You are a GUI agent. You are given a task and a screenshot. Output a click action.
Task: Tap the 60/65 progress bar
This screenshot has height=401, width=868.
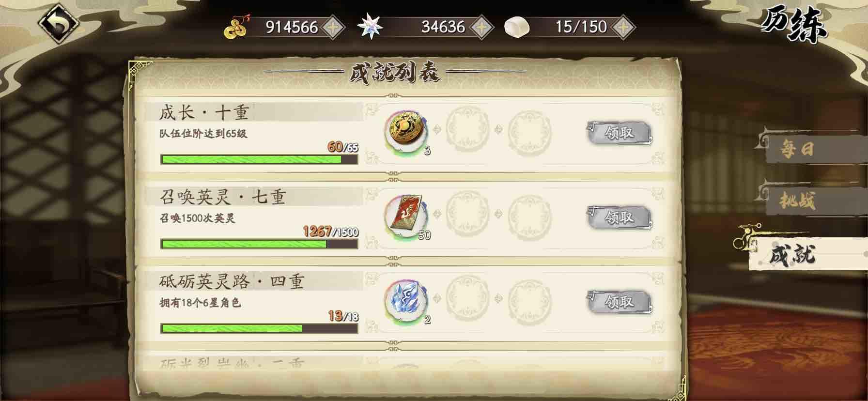tap(259, 159)
